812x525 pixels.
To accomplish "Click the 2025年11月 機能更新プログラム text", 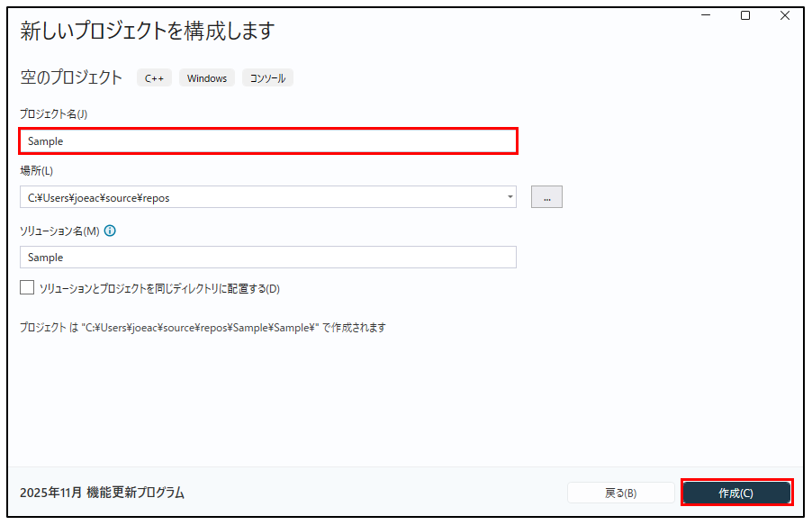I will (102, 493).
